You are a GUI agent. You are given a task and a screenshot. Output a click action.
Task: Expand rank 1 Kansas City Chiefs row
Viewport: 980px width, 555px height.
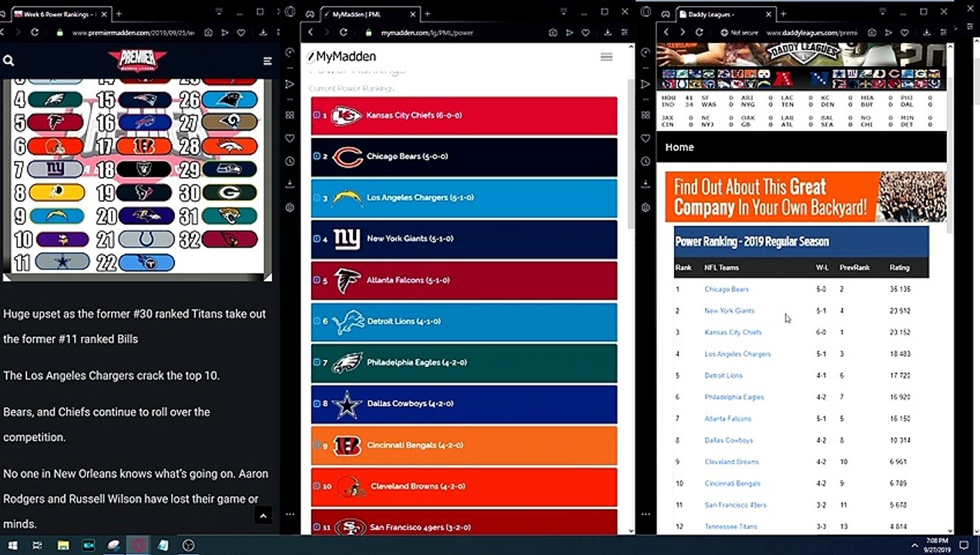[x=317, y=115]
